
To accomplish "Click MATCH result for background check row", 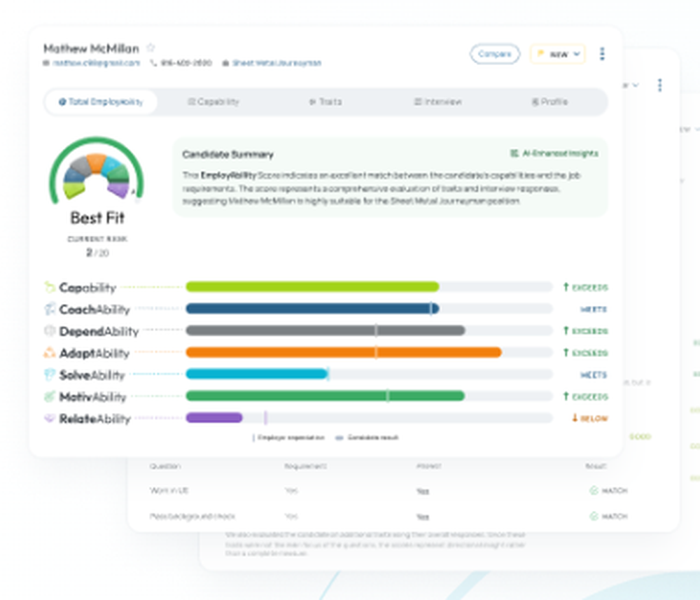I will click(609, 517).
